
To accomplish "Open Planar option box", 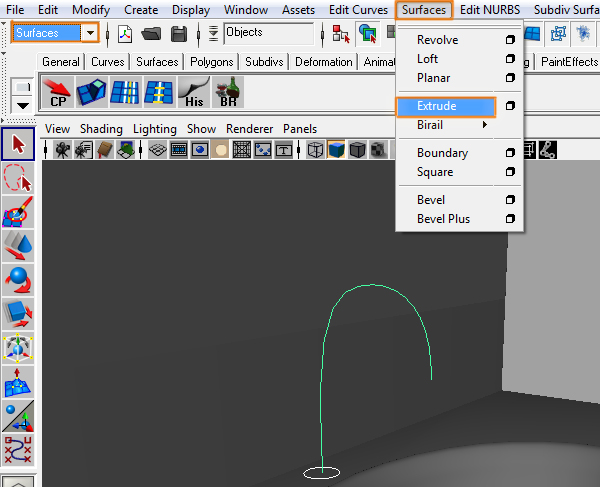I will pyautogui.click(x=510, y=78).
